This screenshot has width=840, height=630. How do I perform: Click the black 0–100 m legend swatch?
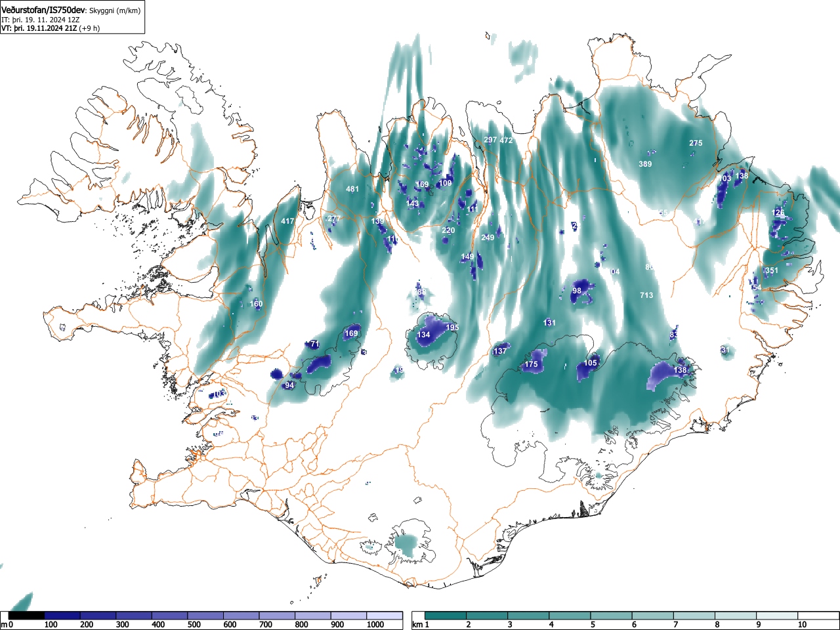click(x=27, y=616)
